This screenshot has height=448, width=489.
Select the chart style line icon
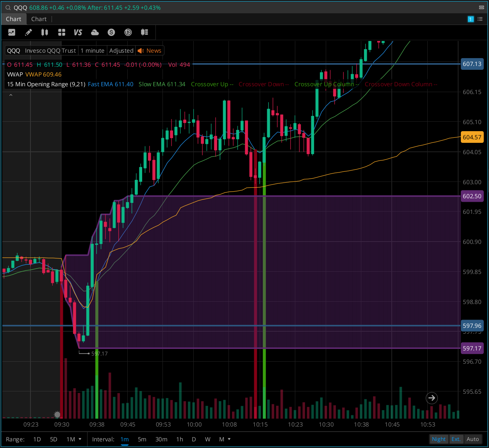coord(11,32)
